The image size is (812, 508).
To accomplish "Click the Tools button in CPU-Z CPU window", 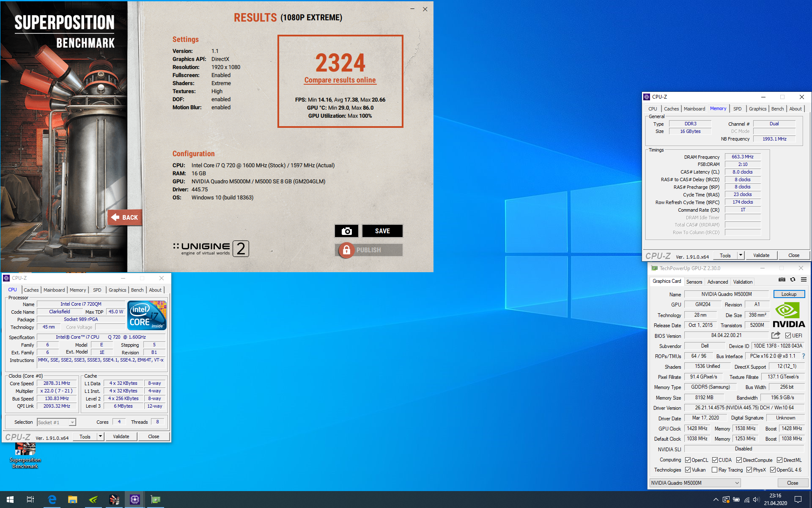I will [85, 436].
